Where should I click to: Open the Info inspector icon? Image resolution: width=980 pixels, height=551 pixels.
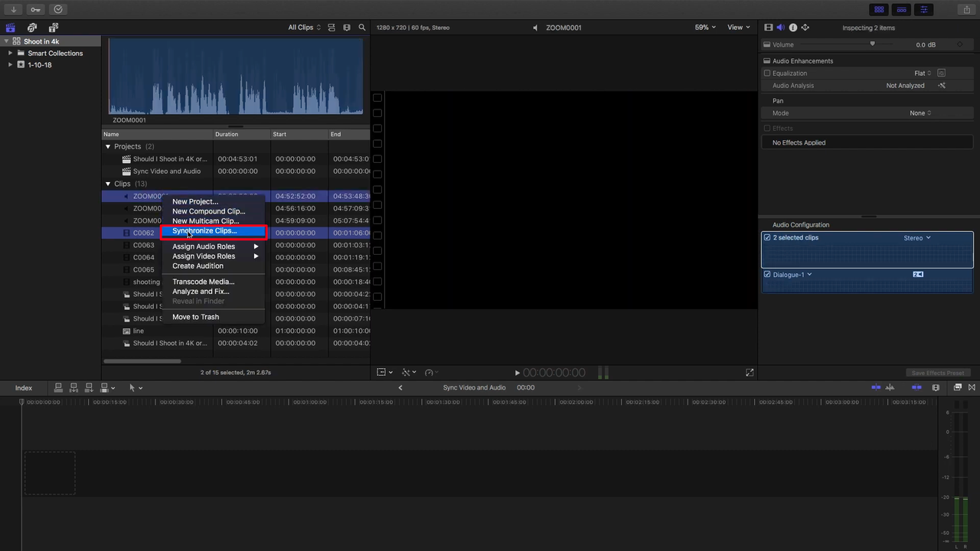[793, 28]
